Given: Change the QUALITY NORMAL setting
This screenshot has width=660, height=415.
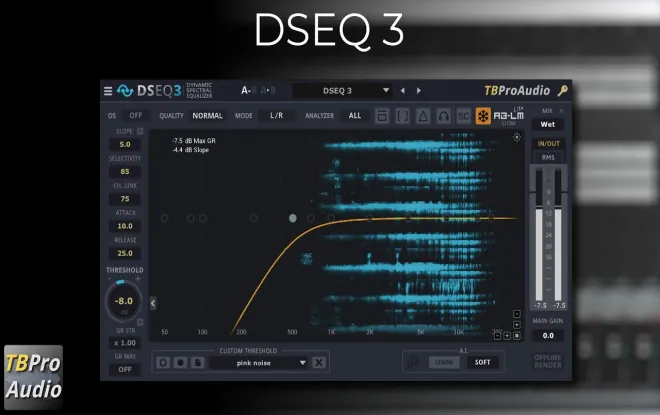Looking at the screenshot, I should [207, 115].
